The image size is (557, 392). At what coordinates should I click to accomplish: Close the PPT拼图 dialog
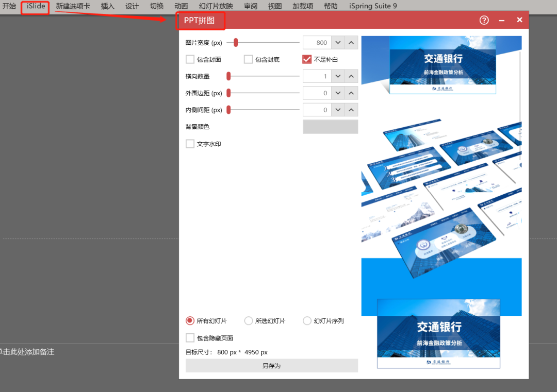click(519, 20)
